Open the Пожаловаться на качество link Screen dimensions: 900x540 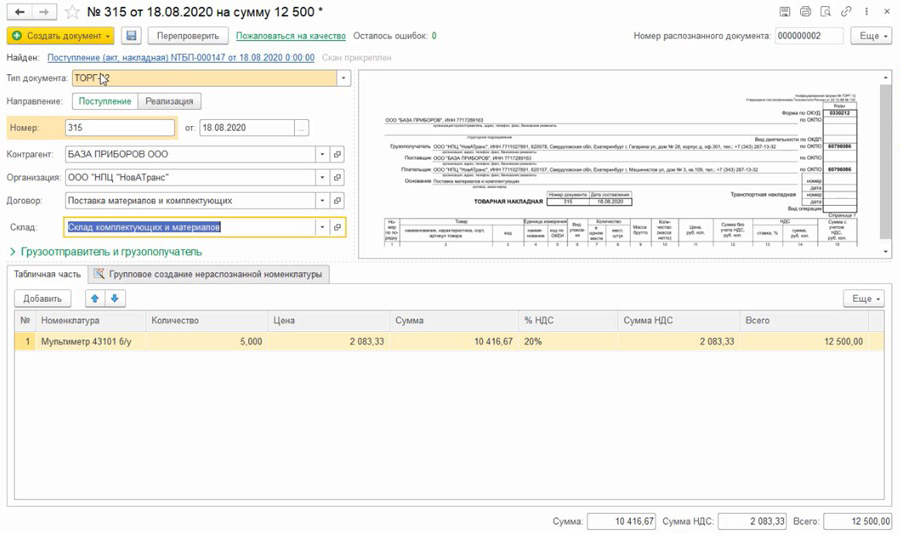[290, 36]
